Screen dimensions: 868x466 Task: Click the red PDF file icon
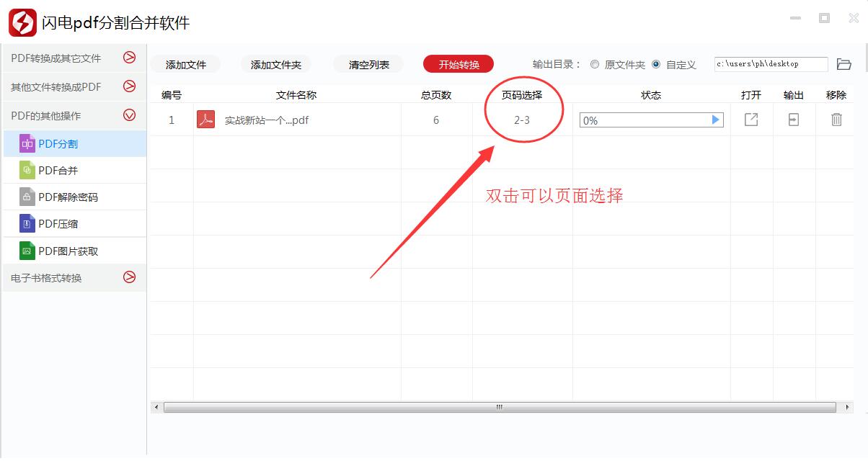206,120
